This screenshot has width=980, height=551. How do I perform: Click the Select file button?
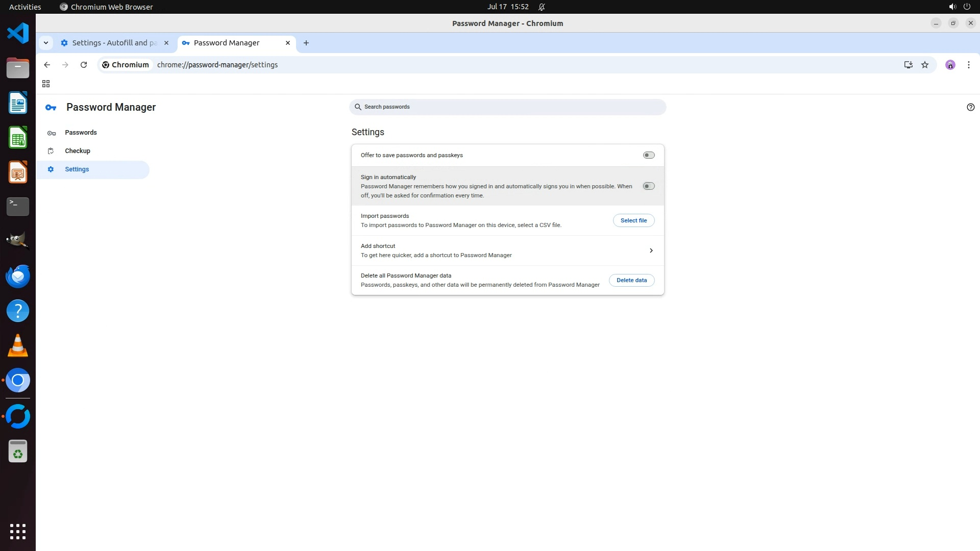coord(633,220)
